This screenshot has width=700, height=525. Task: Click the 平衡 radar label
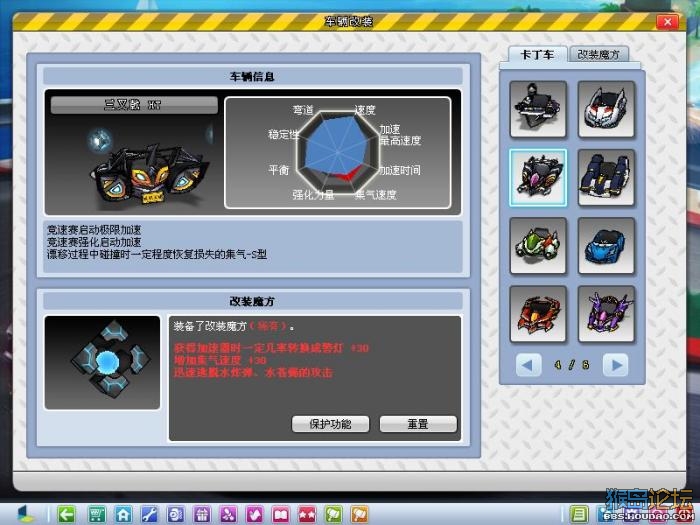[279, 170]
